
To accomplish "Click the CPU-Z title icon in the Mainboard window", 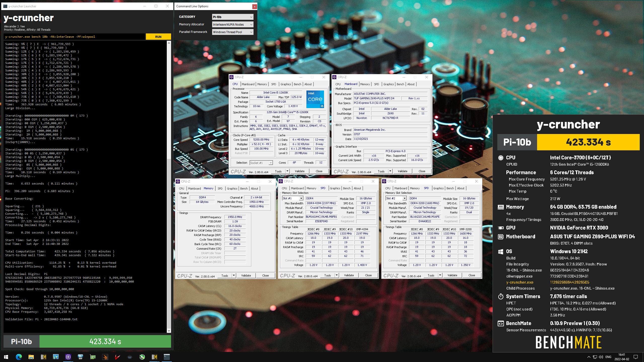I will pos(334,77).
